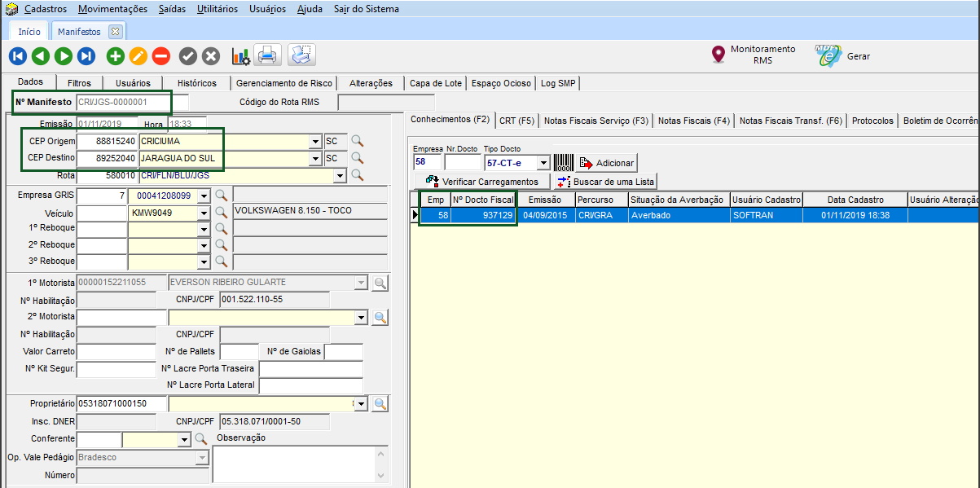Go to the next record arrow
This screenshot has height=488, width=980.
64,56
